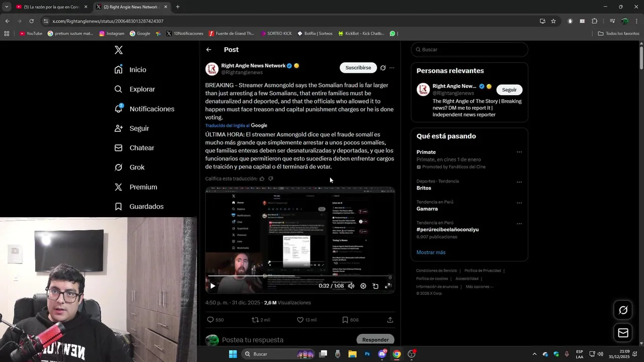Open more options for the Britos trend
This screenshot has height=362, width=644.
[519, 182]
